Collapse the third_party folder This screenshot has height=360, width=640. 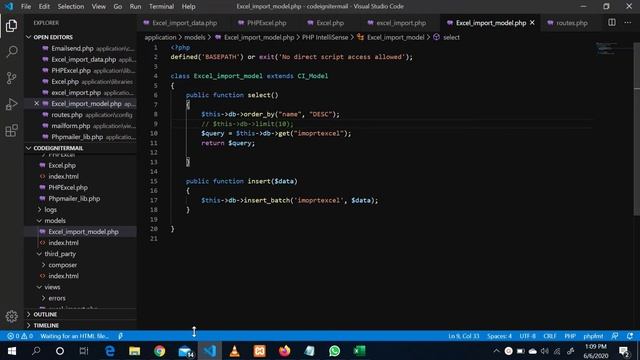coord(60,254)
